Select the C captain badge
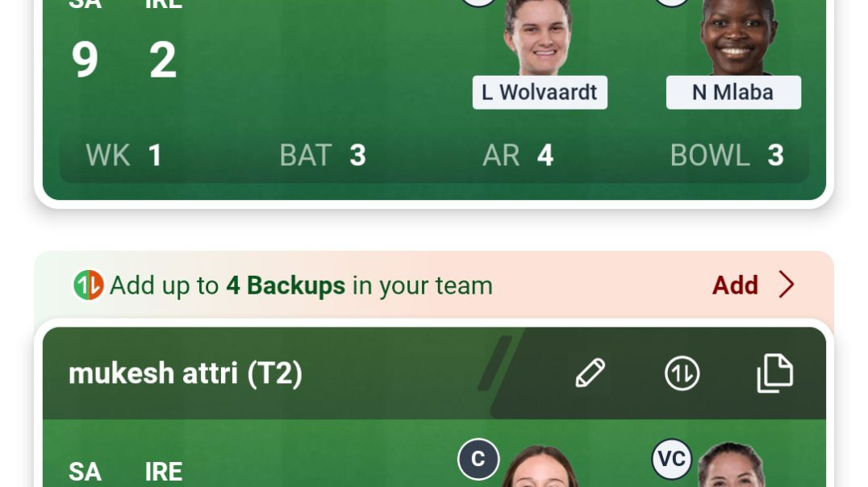This screenshot has height=487, width=868. (x=478, y=459)
